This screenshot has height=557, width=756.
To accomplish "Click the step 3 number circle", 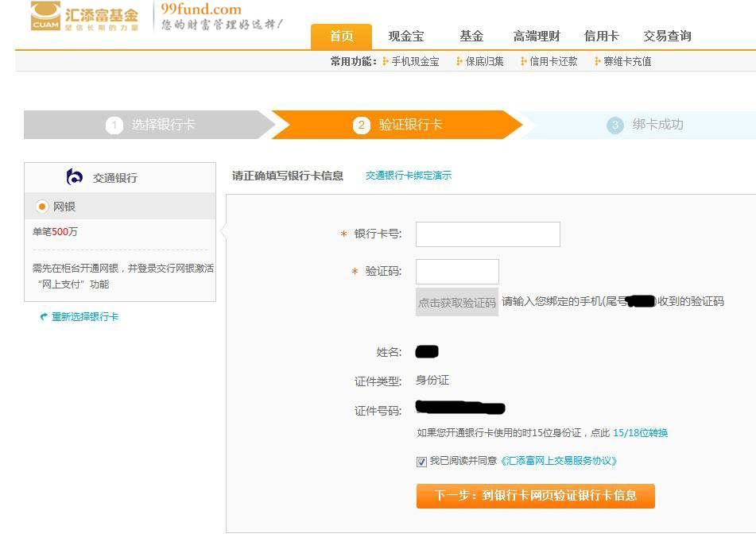I will tap(614, 126).
